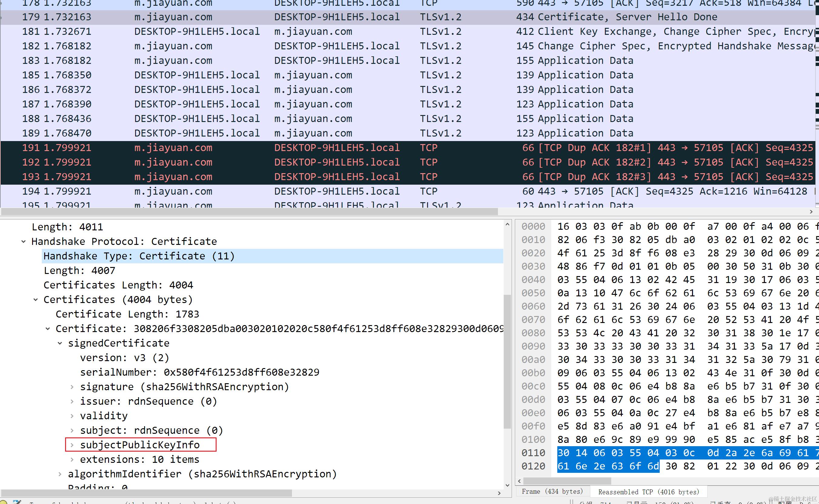The height and width of the screenshot is (504, 819).
Task: Expand the issuer: rdnSequence node
Action: (x=72, y=401)
